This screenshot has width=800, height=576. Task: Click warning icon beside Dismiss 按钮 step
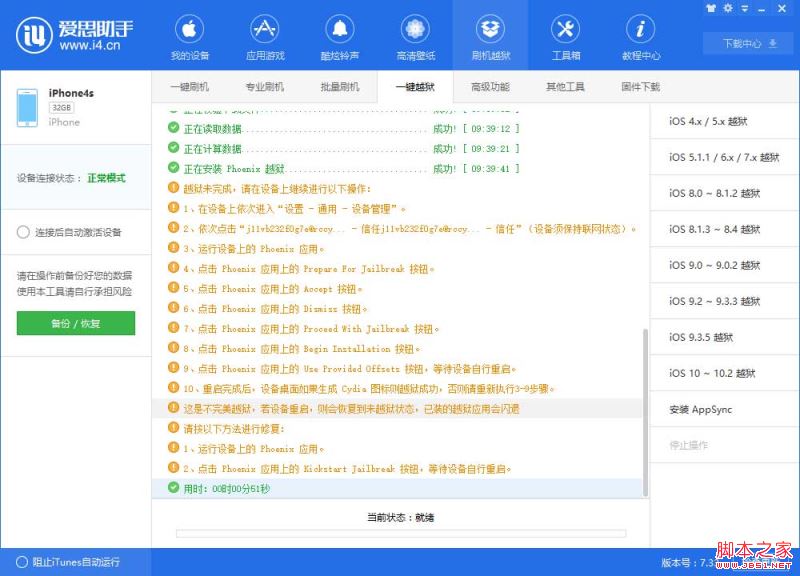point(173,308)
